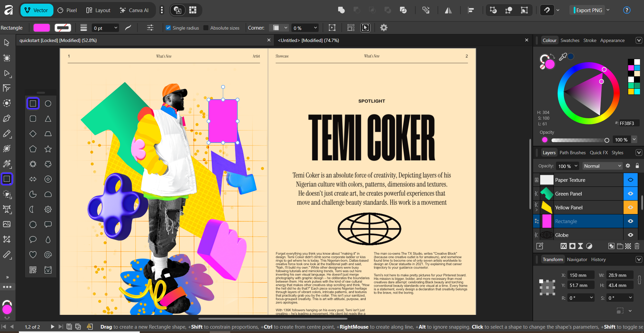The image size is (644, 333).
Task: Select the Star shape tool
Action: pos(48,149)
